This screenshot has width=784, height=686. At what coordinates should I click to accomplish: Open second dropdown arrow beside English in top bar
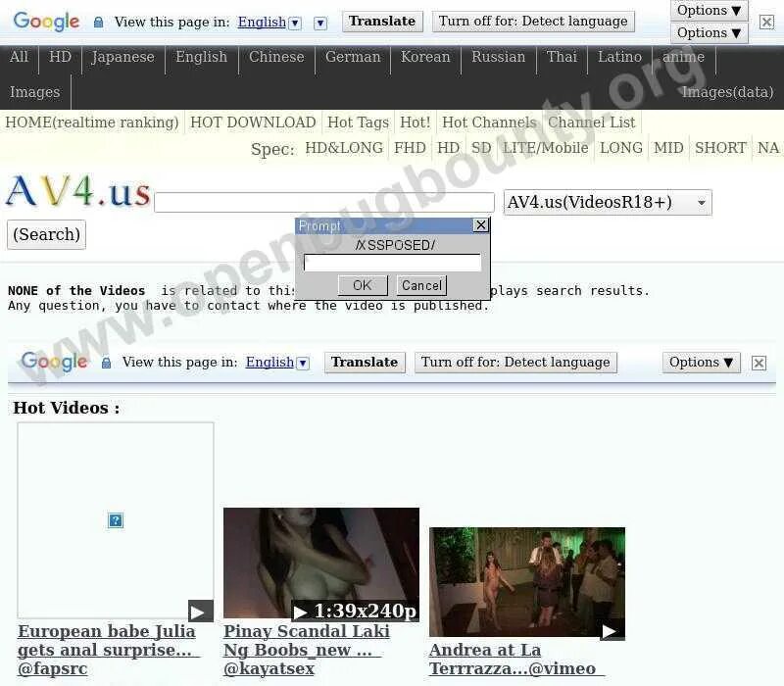[320, 23]
